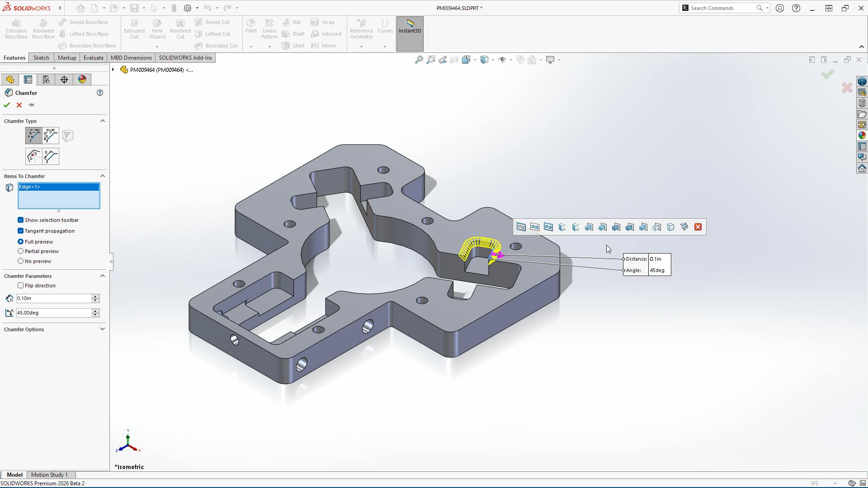This screenshot has width=868, height=488.
Task: Select Angle Distance chamfer type icon
Action: 33,136
